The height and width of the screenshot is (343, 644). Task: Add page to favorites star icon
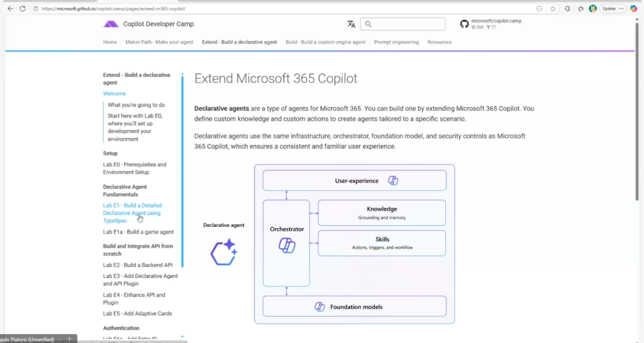click(553, 9)
